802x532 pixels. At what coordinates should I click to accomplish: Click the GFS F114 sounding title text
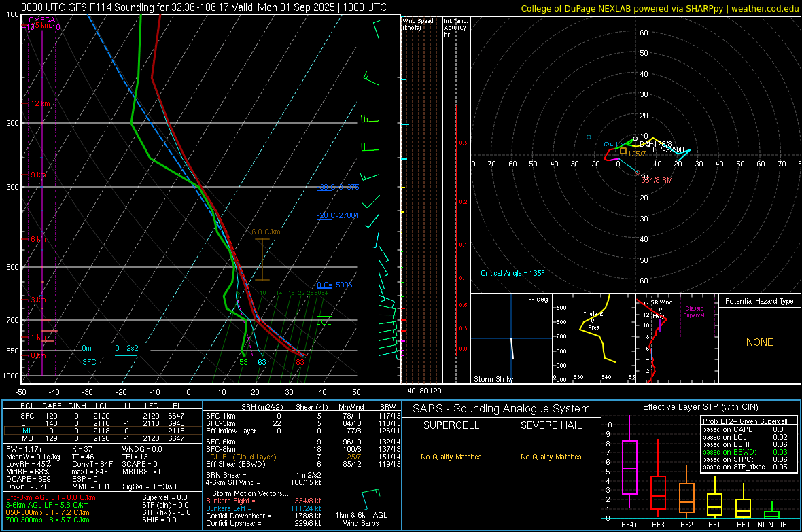(x=204, y=7)
